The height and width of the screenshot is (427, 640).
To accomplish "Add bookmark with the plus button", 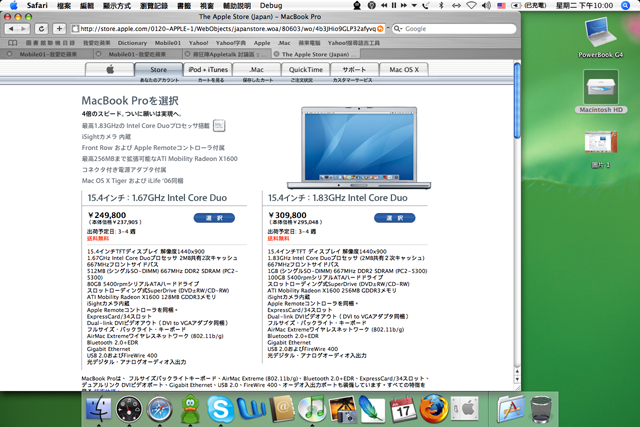I will (59, 29).
